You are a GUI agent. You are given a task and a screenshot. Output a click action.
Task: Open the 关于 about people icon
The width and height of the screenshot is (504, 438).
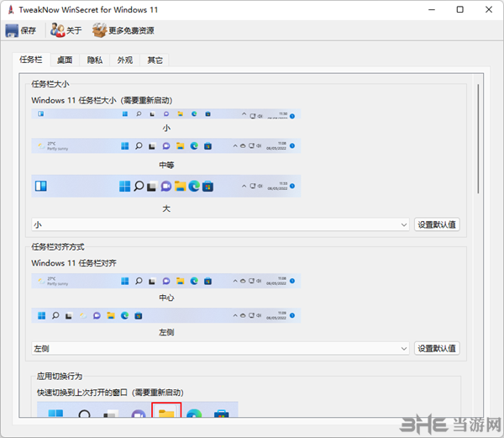pos(57,30)
